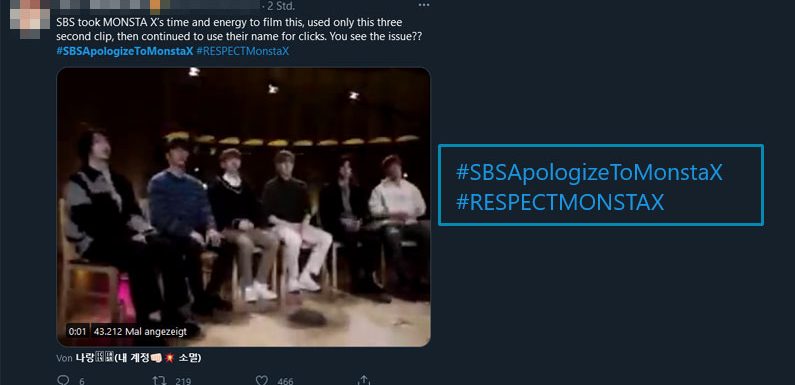
Task: Open bold #SBSApologizeToMonstaX hashtag in tweet text
Action: point(125,51)
